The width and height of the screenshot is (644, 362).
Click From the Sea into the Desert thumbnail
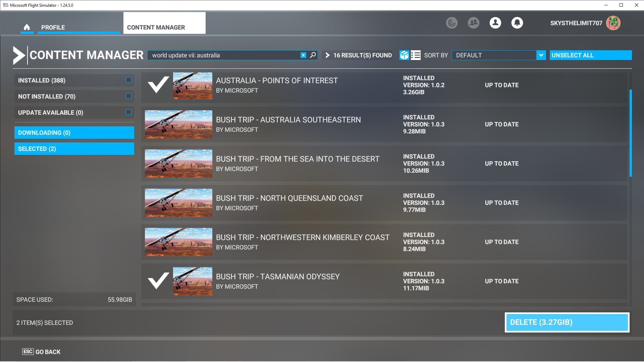coord(178,164)
